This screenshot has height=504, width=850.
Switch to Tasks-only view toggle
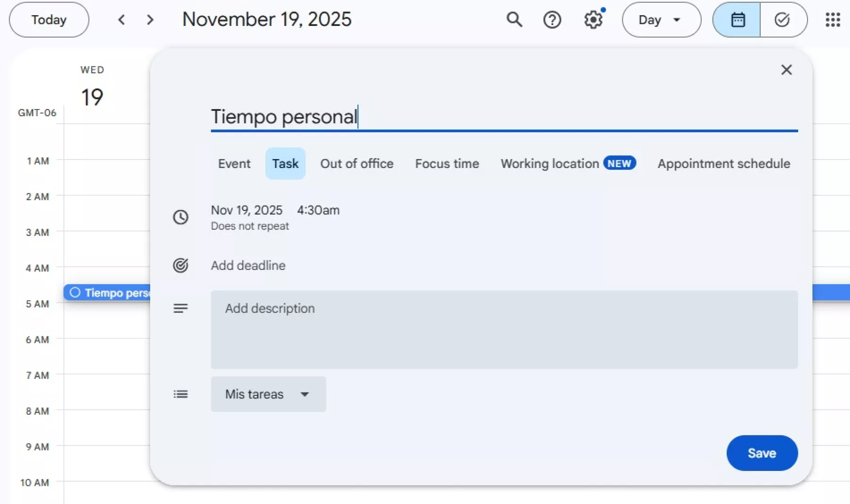coord(783,19)
